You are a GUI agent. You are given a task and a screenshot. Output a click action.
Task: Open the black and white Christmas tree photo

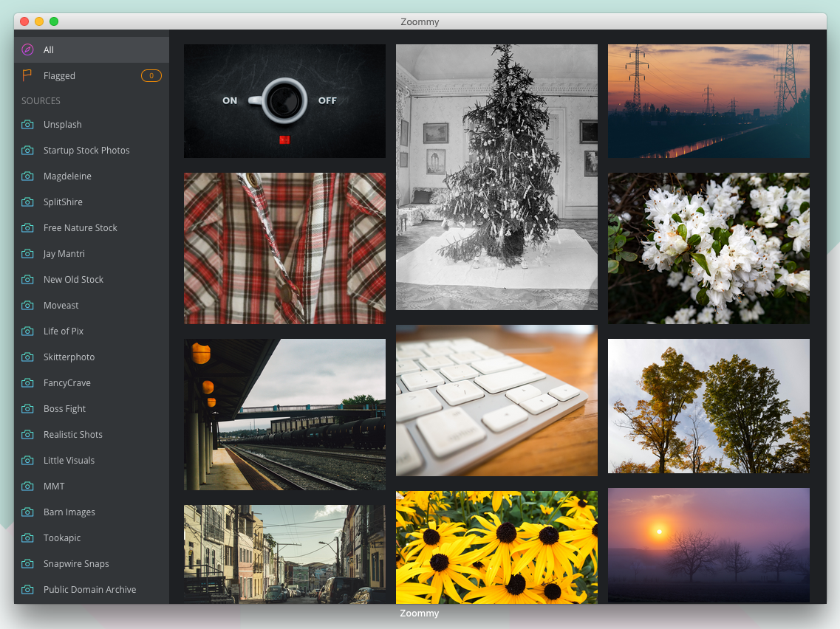[x=496, y=177]
